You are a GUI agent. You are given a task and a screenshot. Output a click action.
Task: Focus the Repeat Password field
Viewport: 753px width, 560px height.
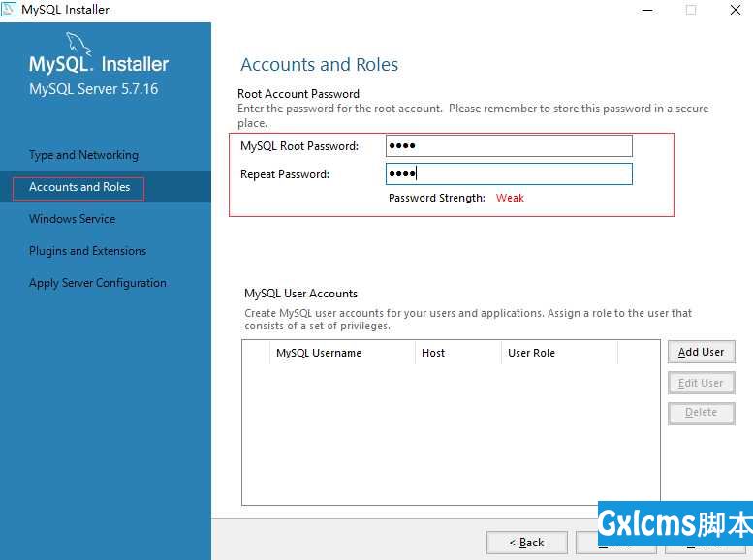tap(509, 173)
